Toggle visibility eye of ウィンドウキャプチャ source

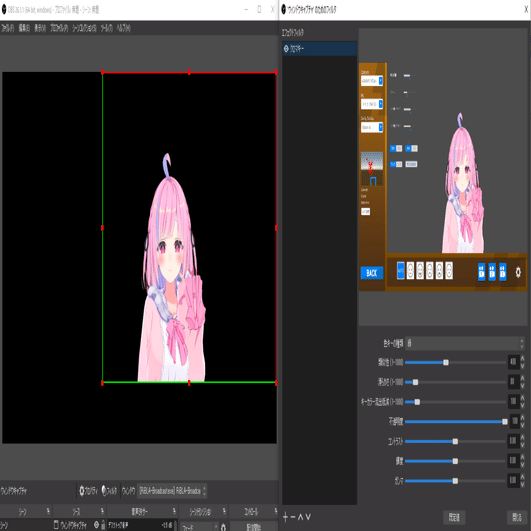(x=97, y=525)
